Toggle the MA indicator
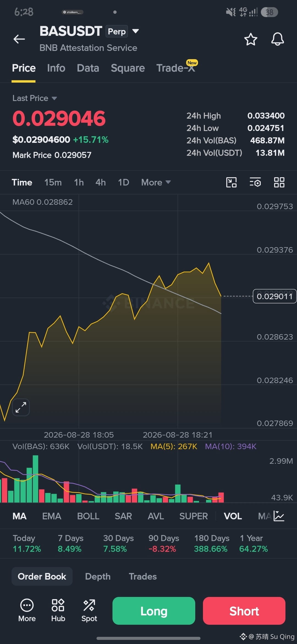 20,516
